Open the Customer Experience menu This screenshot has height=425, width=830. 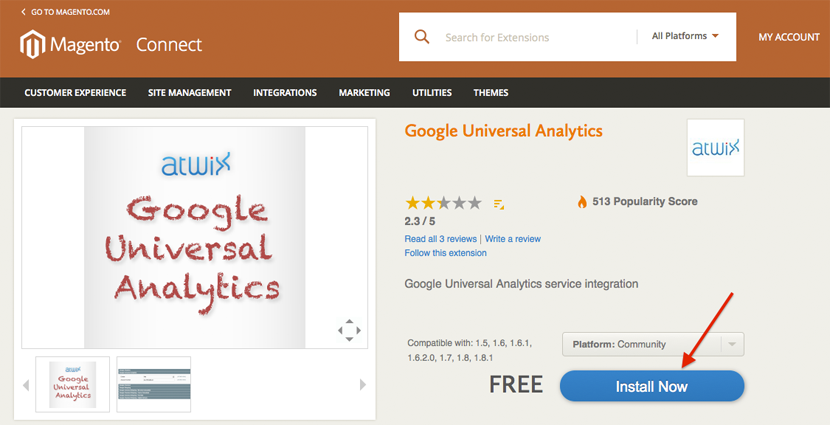click(75, 93)
